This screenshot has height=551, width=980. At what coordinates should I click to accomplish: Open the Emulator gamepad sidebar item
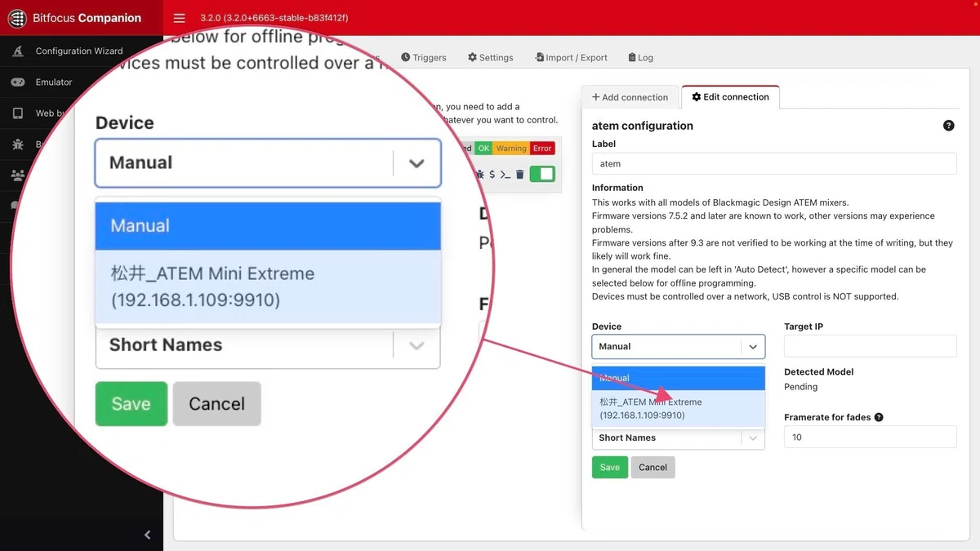(54, 82)
